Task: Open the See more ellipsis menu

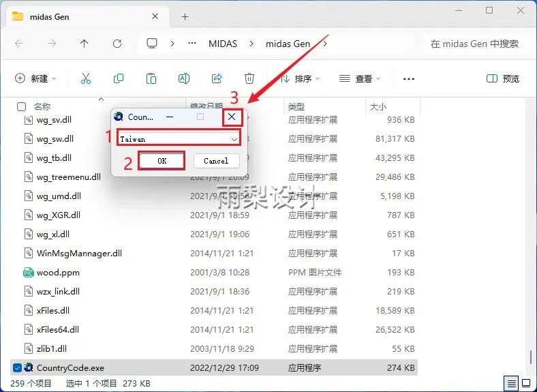Action: [409, 79]
